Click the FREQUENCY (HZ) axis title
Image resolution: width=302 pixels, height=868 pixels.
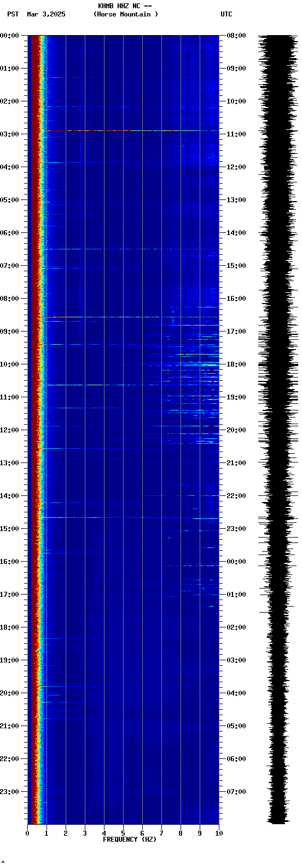click(130, 840)
